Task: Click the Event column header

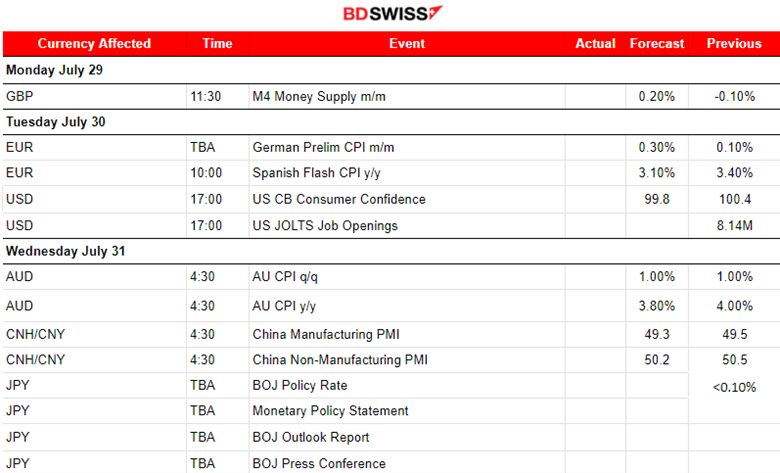Action: click(406, 44)
